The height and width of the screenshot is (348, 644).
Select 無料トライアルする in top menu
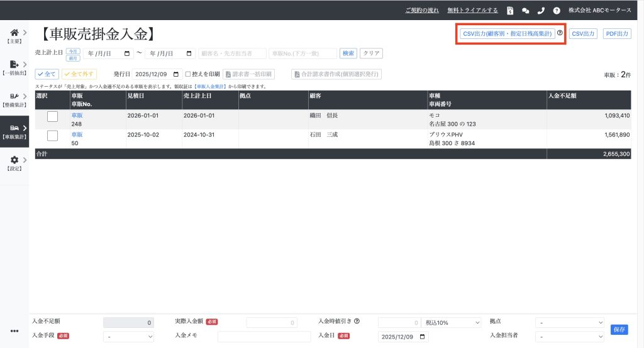[472, 11]
